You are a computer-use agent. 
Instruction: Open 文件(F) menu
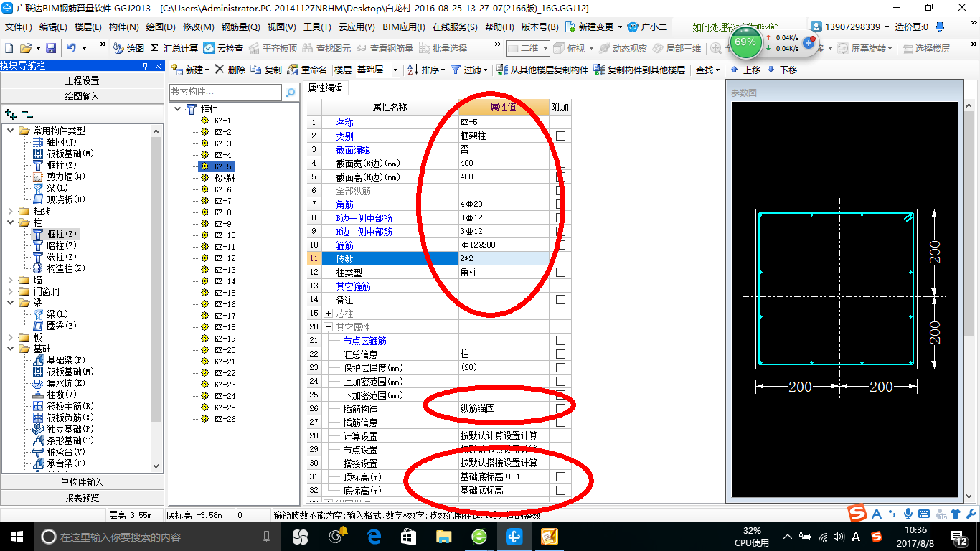point(19,27)
